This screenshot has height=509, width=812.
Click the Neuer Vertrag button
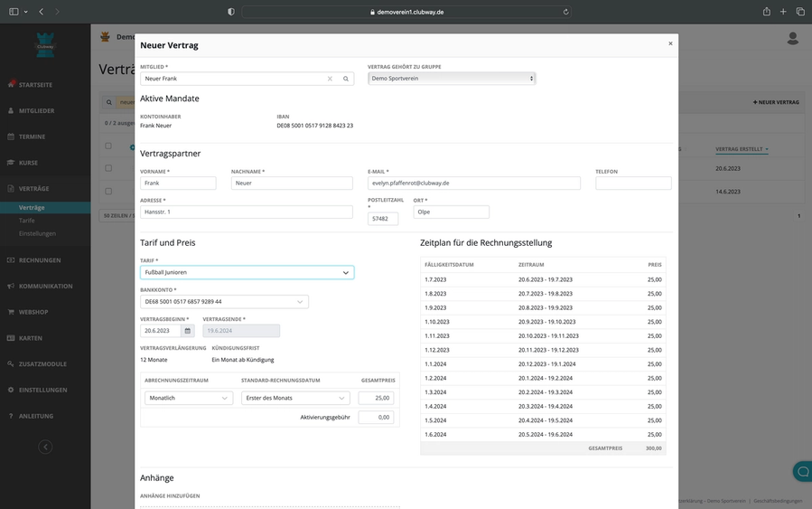click(776, 102)
